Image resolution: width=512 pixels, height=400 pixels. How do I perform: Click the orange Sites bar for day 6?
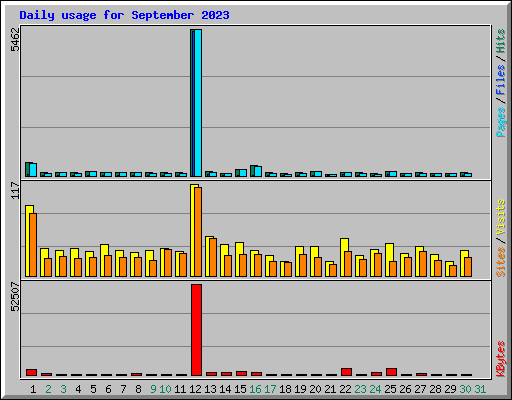click(108, 266)
